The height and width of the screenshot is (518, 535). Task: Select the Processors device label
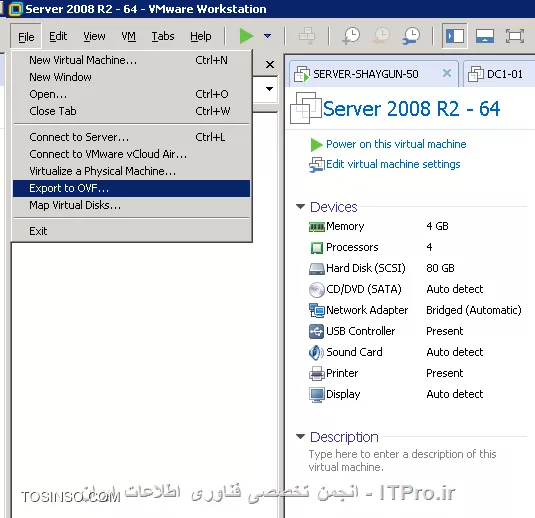coord(352,247)
